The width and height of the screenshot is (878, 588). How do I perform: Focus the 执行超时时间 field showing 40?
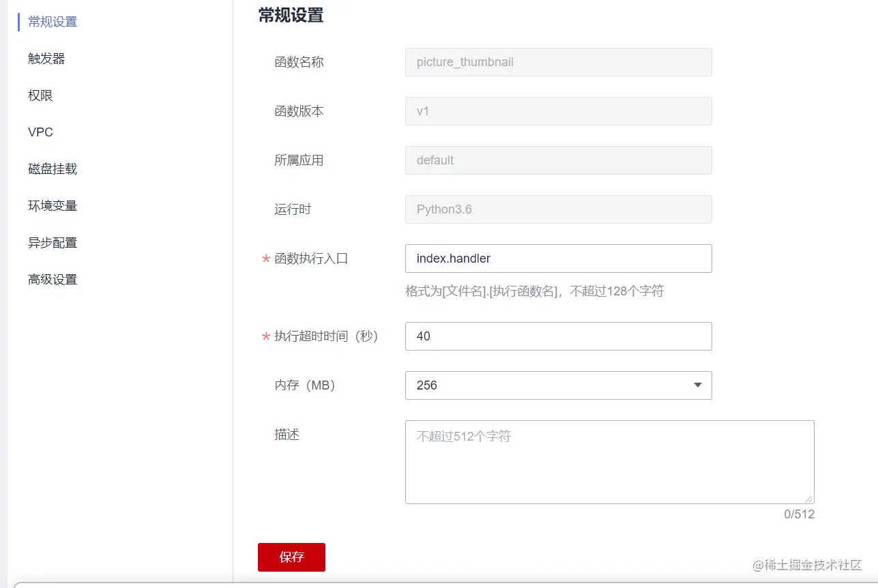[x=558, y=336]
